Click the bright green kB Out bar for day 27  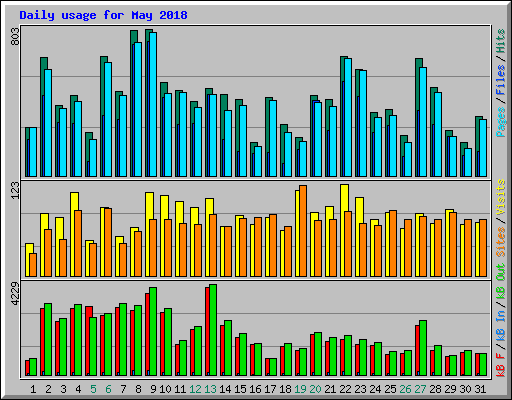423,348
